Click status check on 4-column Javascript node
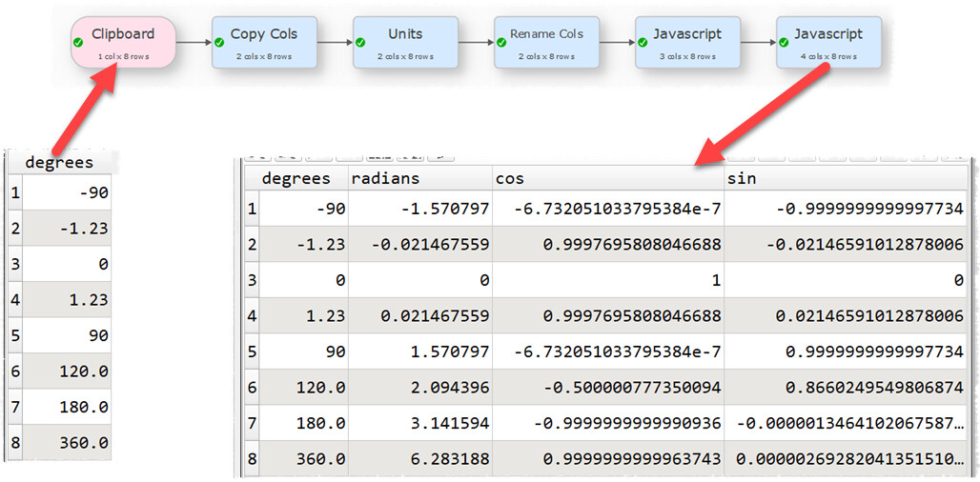 click(784, 43)
